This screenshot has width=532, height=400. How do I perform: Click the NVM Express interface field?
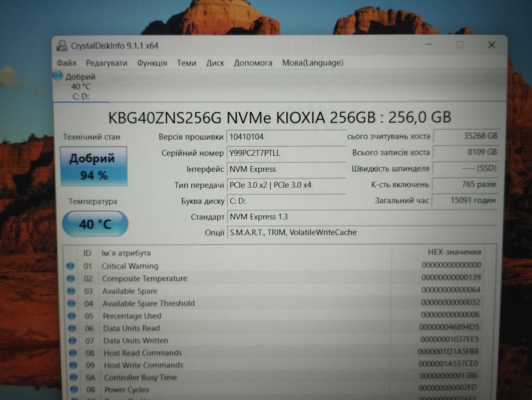tap(286, 169)
